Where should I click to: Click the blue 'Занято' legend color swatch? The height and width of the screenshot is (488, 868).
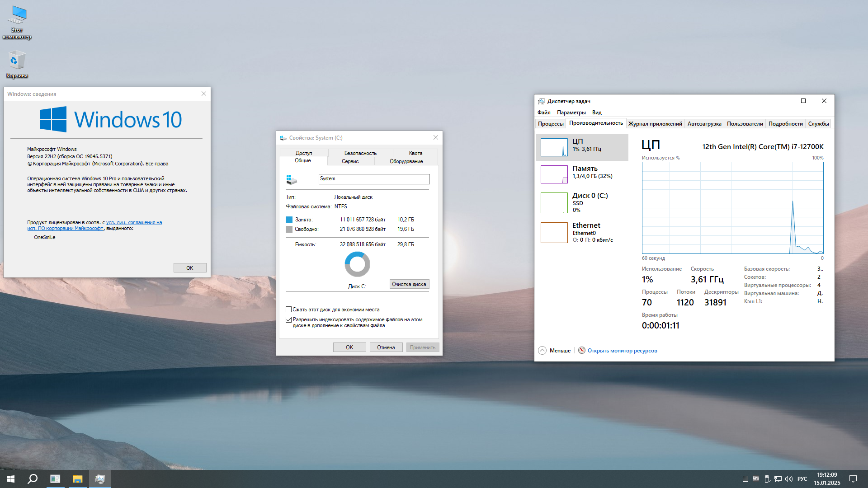pos(289,220)
